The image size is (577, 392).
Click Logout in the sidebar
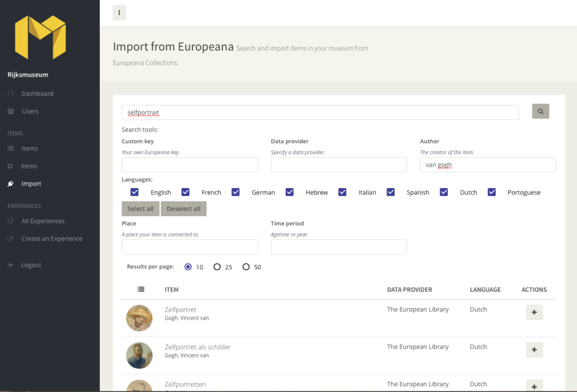31,265
